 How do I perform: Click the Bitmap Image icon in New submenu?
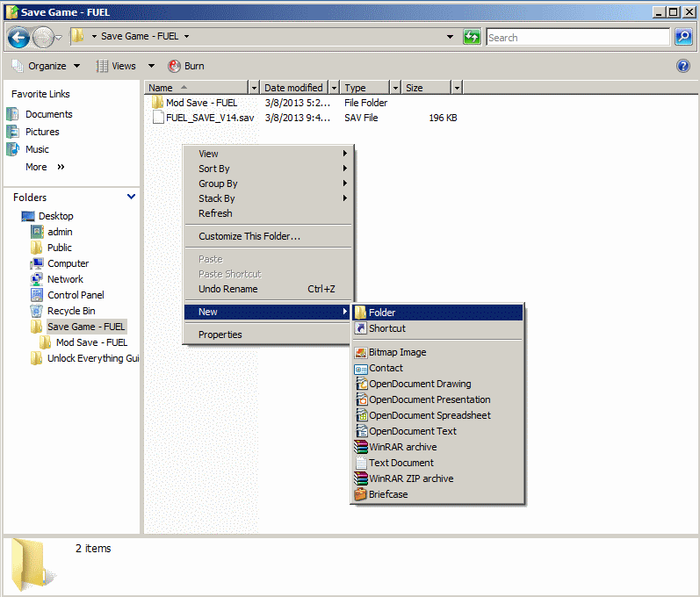pos(361,352)
